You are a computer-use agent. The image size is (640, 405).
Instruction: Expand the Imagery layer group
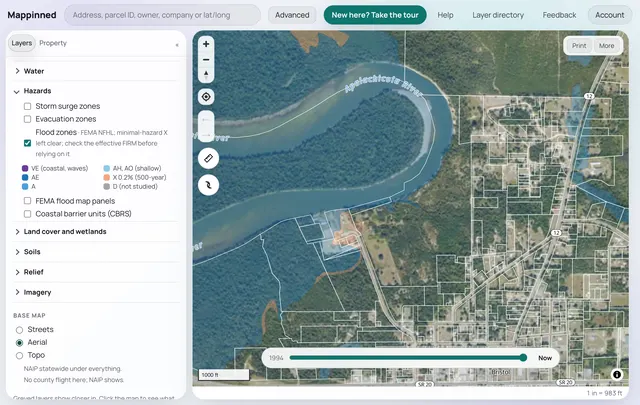pos(96,292)
